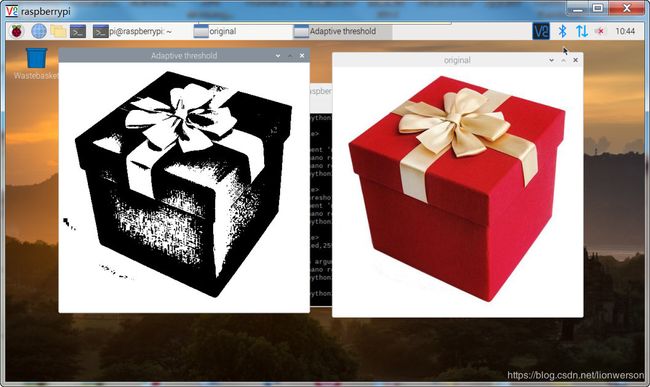Switch to the pi@raspberrypi terminal task

[132, 31]
